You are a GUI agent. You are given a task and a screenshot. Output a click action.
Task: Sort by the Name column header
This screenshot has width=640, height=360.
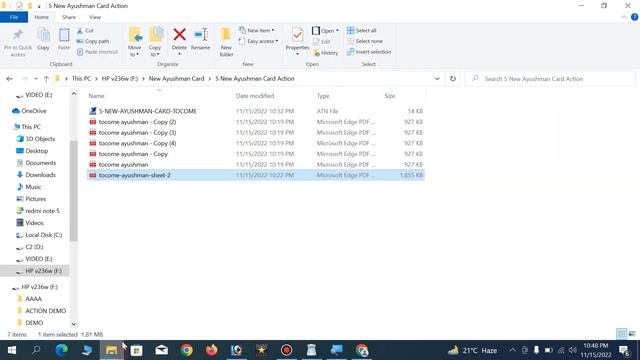click(96, 96)
